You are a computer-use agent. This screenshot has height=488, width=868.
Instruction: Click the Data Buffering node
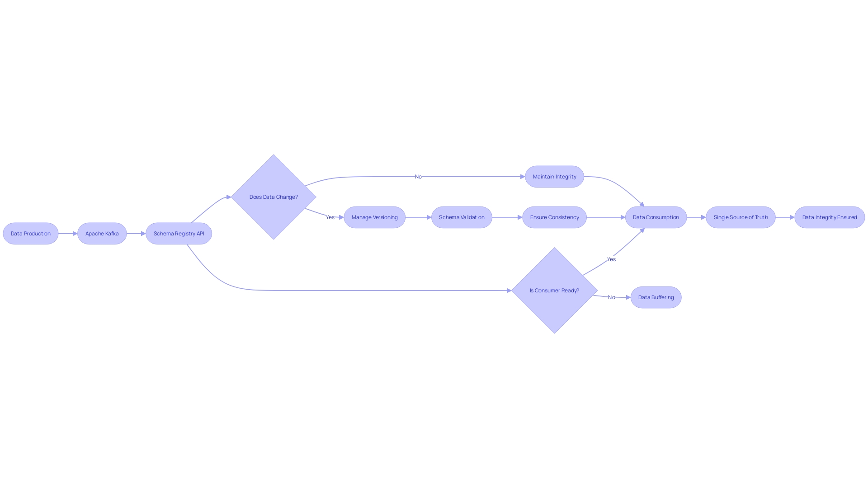[x=656, y=297]
